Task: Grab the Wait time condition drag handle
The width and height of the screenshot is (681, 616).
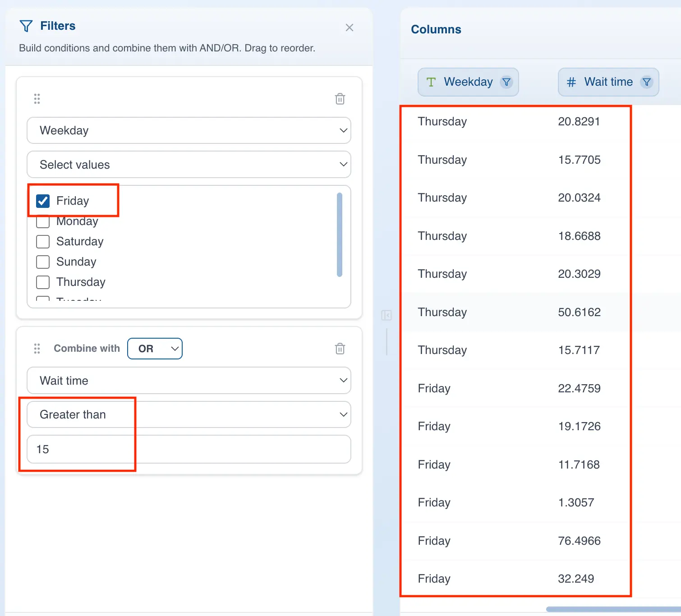Action: 37,349
